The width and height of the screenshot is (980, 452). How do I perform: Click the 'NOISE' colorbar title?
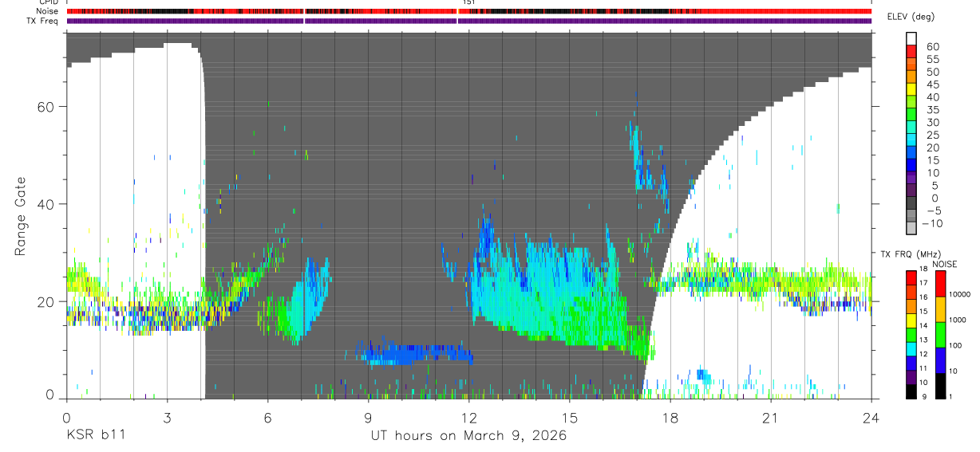click(x=946, y=264)
